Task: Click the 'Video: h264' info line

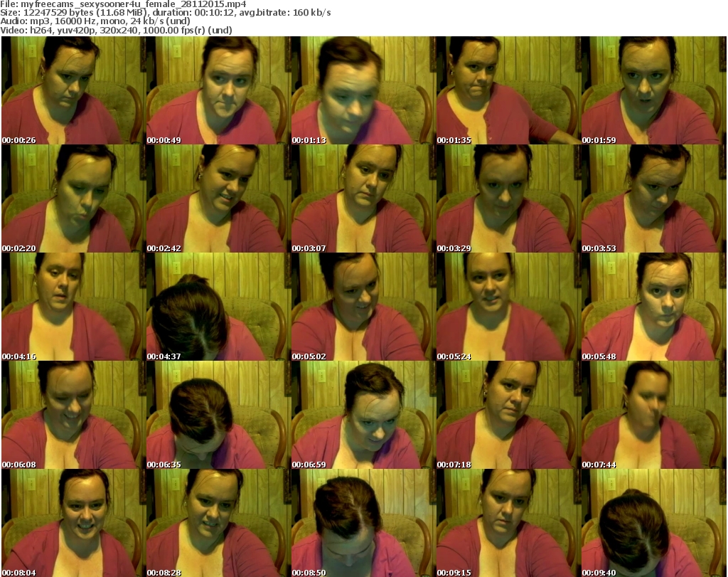Action: click(116, 30)
